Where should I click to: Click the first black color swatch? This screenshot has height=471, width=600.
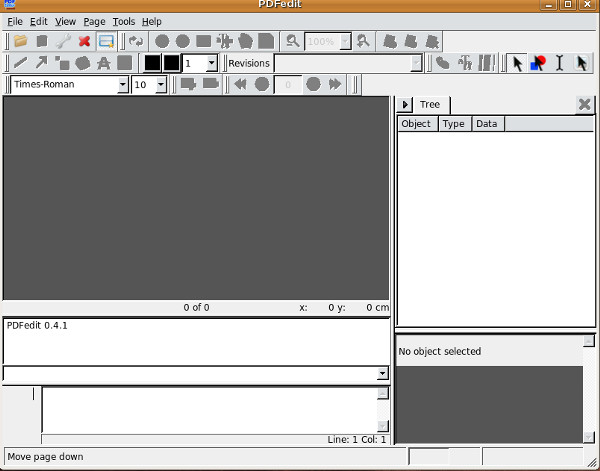click(152, 63)
